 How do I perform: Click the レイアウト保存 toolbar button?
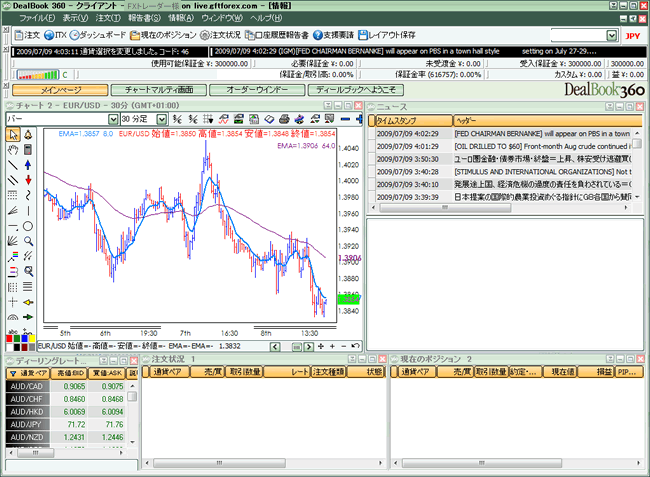click(x=386, y=35)
